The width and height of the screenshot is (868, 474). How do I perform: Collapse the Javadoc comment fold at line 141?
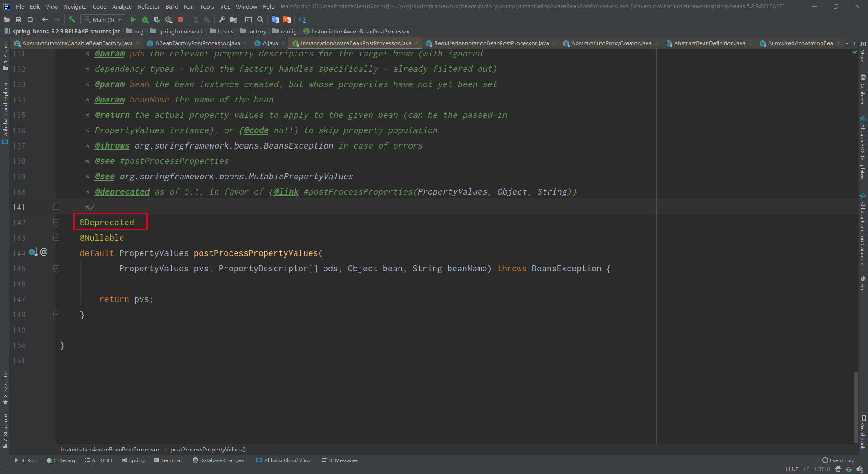coord(56,207)
